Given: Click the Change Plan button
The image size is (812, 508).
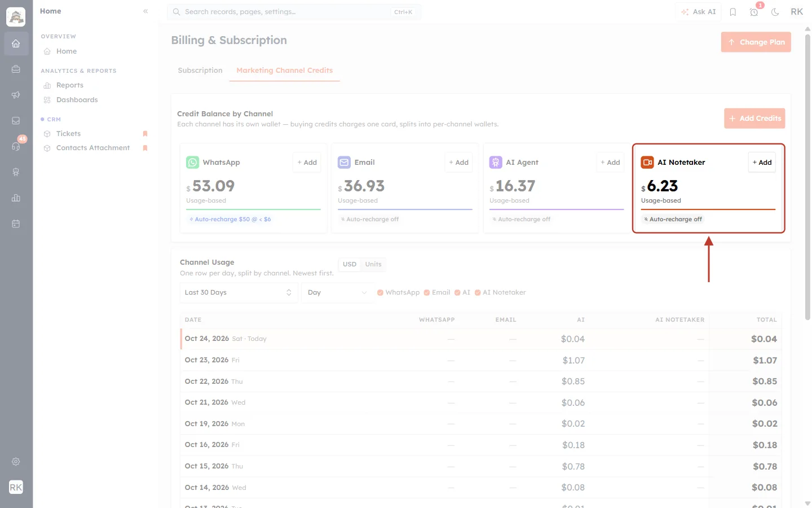Looking at the screenshot, I should pos(756,42).
